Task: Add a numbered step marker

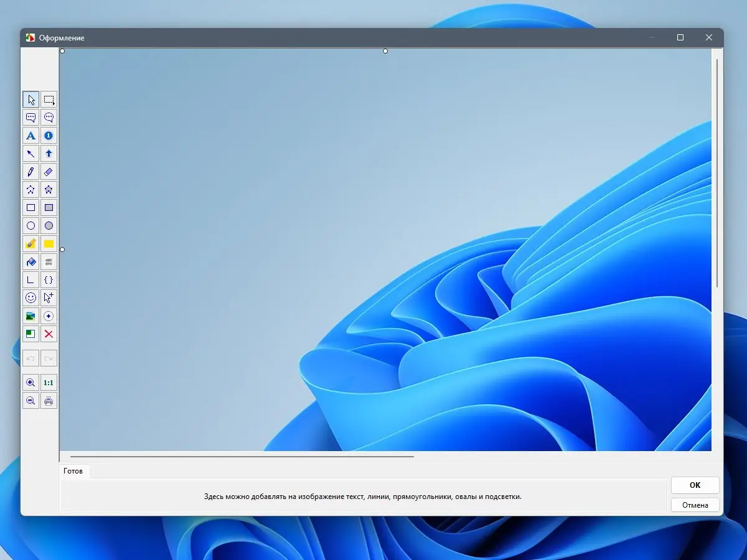Action: (49, 136)
